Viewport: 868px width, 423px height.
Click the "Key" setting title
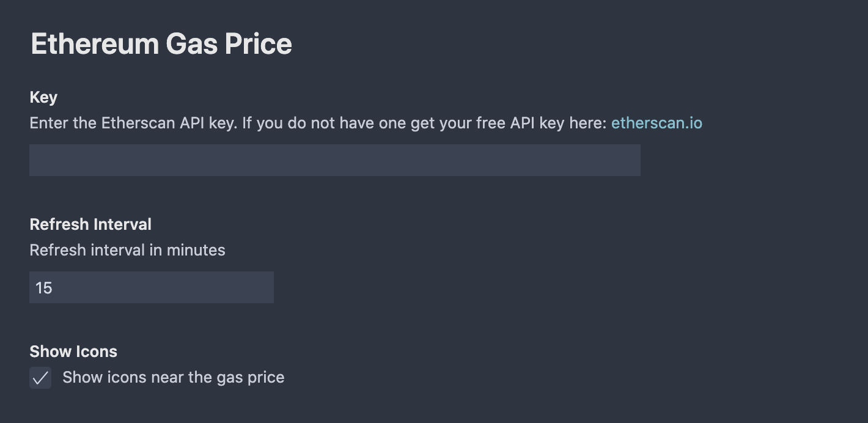click(x=43, y=97)
